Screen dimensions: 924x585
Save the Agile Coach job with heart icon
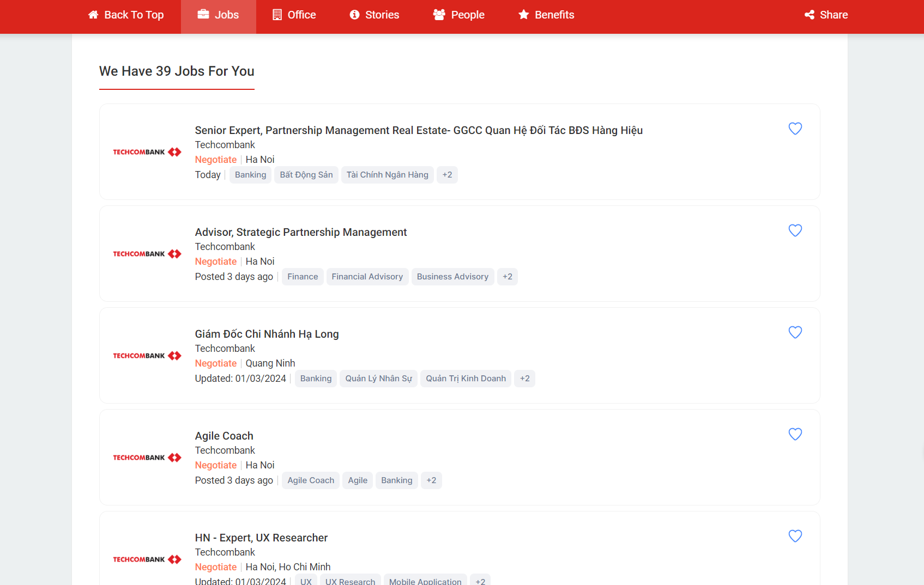[795, 434]
